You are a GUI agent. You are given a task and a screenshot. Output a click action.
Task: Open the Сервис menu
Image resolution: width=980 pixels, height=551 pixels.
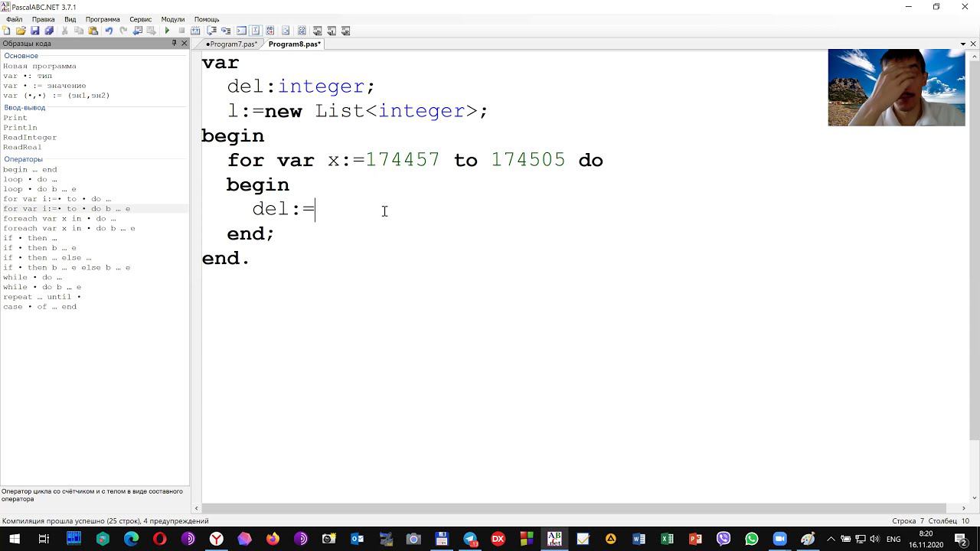point(140,19)
